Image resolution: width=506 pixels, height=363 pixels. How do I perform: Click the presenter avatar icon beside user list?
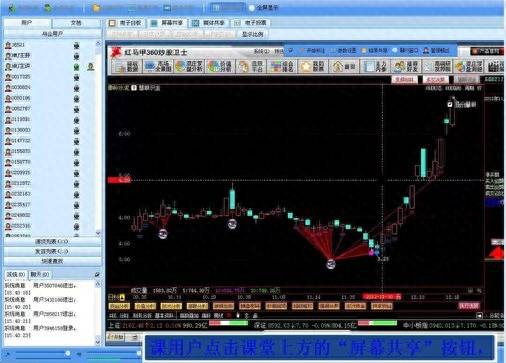(x=91, y=67)
